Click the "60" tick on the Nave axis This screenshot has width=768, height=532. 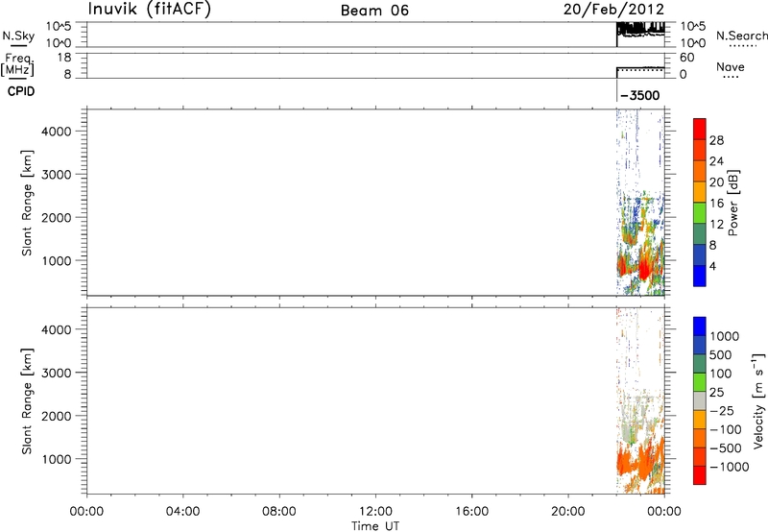686,58
